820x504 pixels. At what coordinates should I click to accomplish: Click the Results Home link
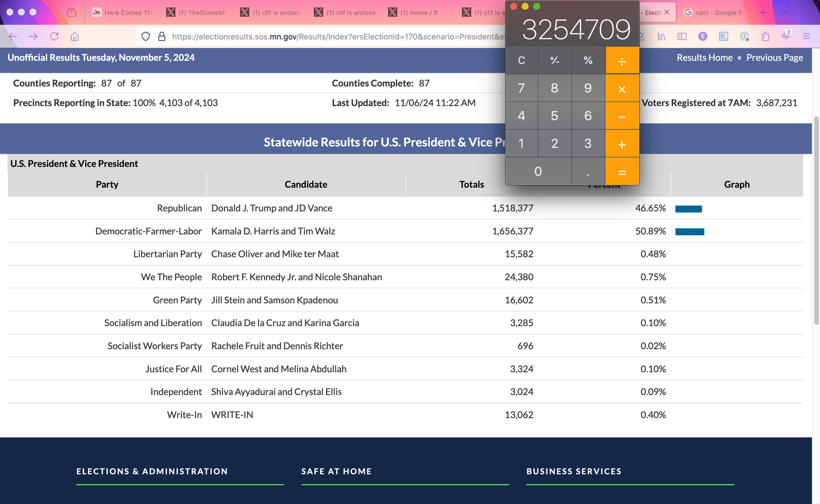point(704,58)
